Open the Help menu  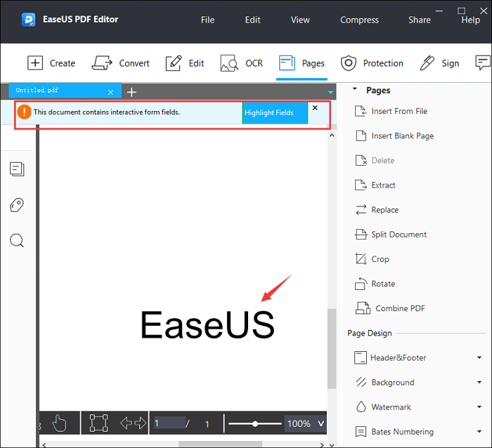coord(471,20)
